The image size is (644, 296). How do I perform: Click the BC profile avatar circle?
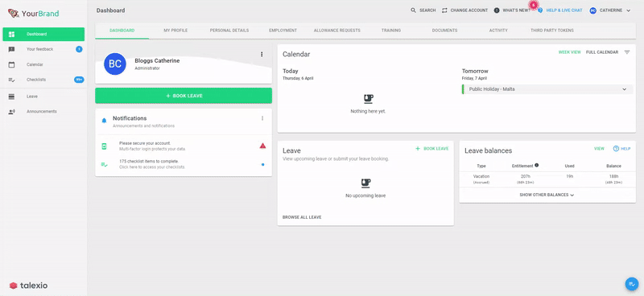115,64
